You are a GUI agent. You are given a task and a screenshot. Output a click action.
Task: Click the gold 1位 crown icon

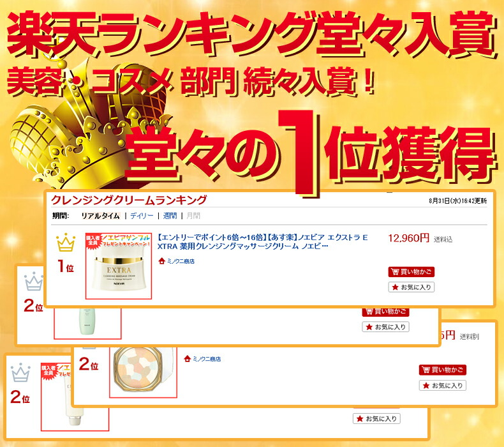[66, 242]
